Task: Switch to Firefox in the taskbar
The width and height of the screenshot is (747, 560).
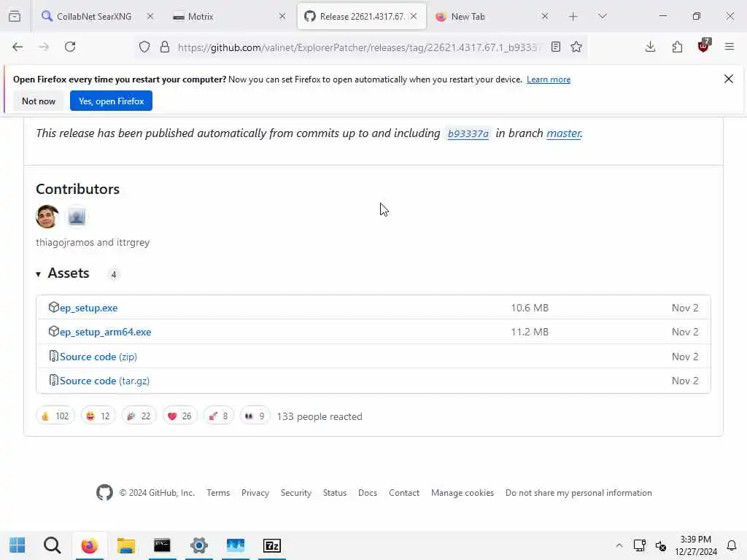Action: [89, 545]
